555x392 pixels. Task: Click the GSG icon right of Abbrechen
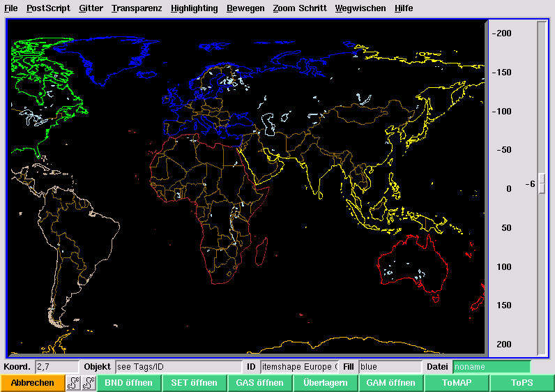tap(73, 383)
